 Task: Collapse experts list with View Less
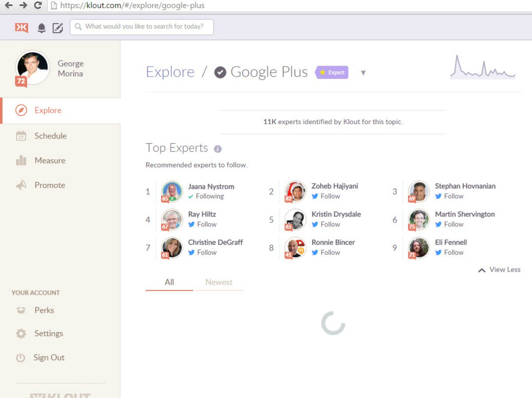[x=499, y=269]
